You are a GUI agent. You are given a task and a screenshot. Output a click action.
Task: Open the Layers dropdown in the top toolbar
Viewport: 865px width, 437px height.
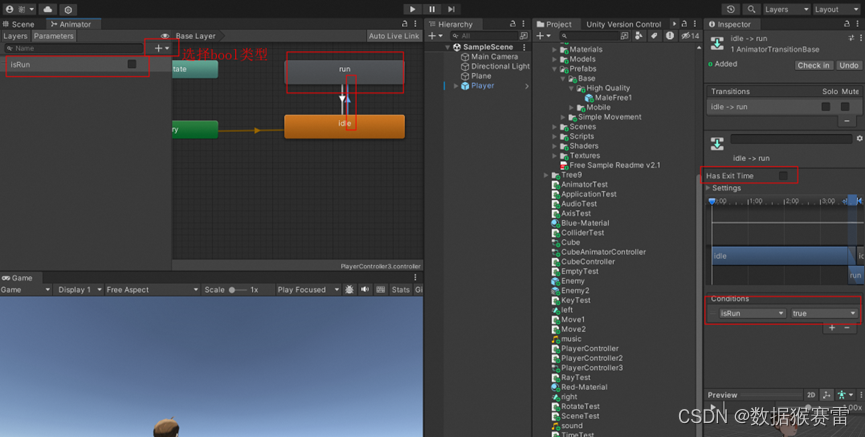coord(786,9)
